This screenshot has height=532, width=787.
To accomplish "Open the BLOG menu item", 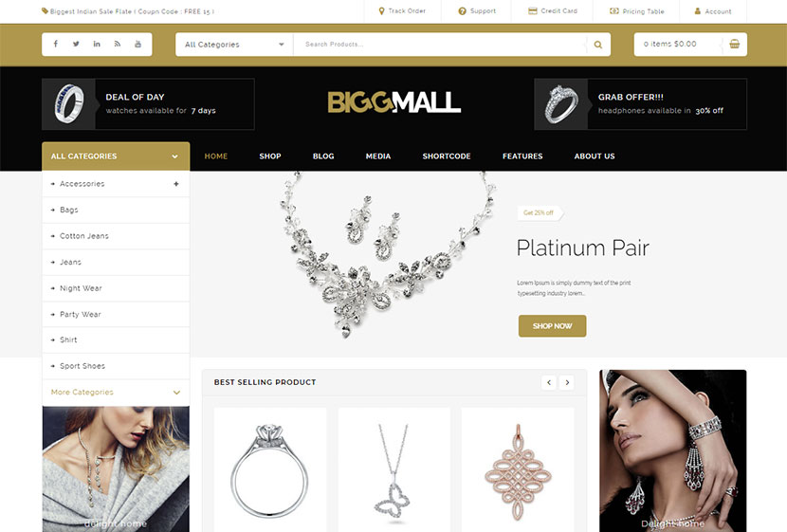I will click(323, 156).
